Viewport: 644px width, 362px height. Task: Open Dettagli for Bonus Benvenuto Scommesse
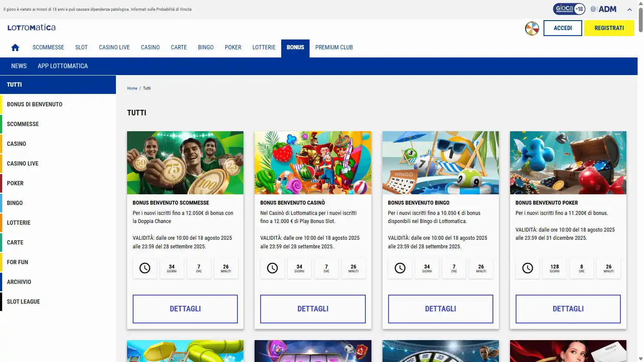click(185, 309)
